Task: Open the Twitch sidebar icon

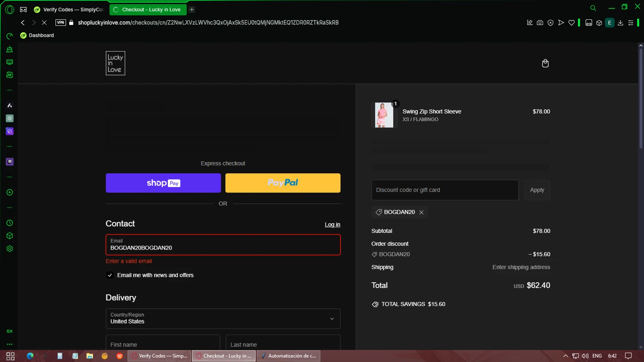Action: click(x=9, y=162)
